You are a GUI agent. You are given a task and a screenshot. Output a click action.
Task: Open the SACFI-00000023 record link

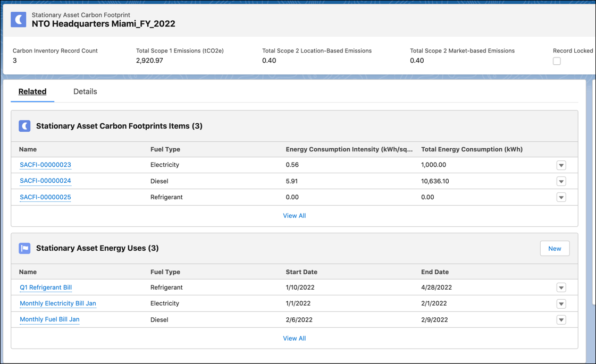45,165
